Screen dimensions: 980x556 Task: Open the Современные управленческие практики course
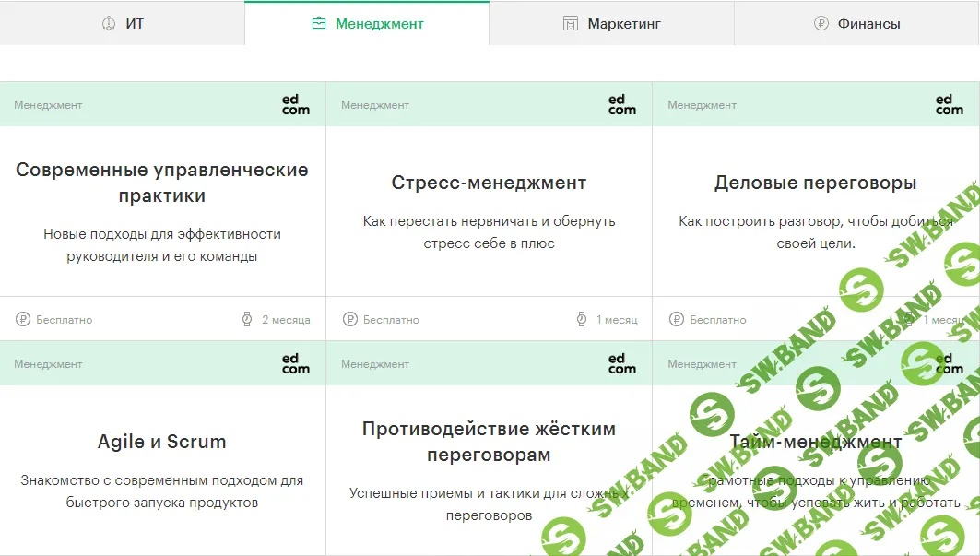click(x=162, y=183)
